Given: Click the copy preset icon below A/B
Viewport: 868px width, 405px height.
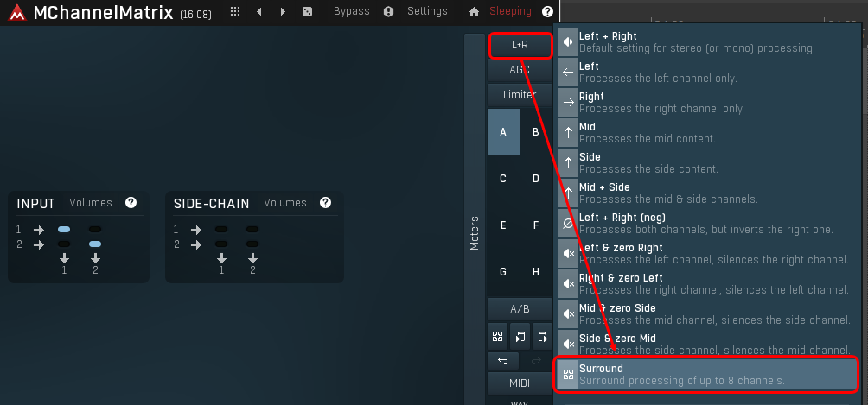Looking at the screenshot, I should tap(520, 337).
